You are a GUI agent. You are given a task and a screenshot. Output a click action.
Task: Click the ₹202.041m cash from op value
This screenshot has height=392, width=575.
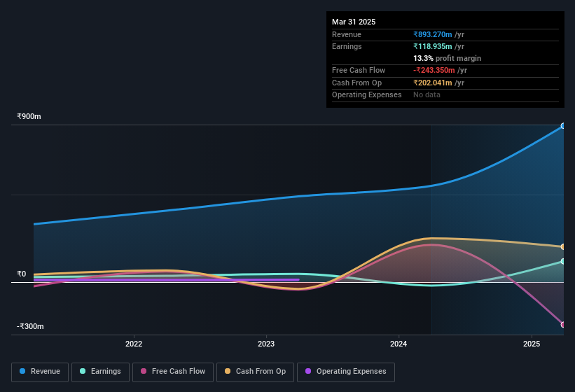pos(432,83)
